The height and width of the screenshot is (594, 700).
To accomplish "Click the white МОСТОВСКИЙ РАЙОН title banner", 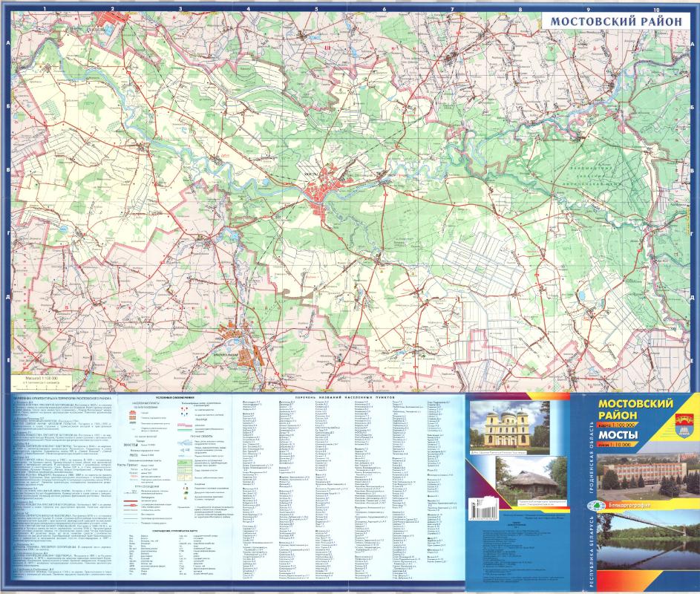I will click(x=615, y=22).
